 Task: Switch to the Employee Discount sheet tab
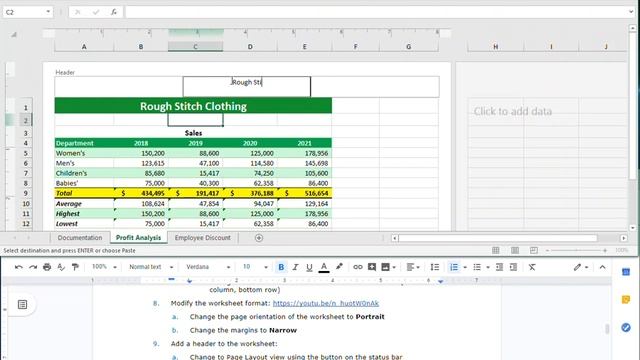(202, 238)
